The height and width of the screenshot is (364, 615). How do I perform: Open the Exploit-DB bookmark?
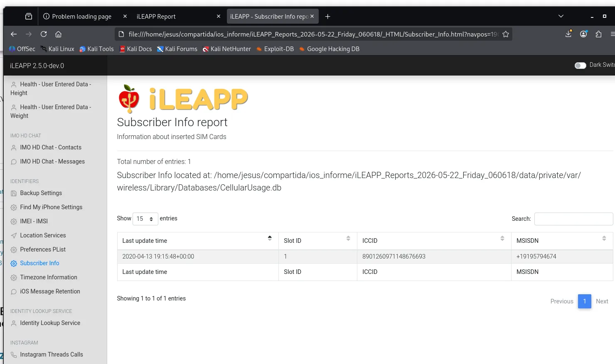pos(275,49)
